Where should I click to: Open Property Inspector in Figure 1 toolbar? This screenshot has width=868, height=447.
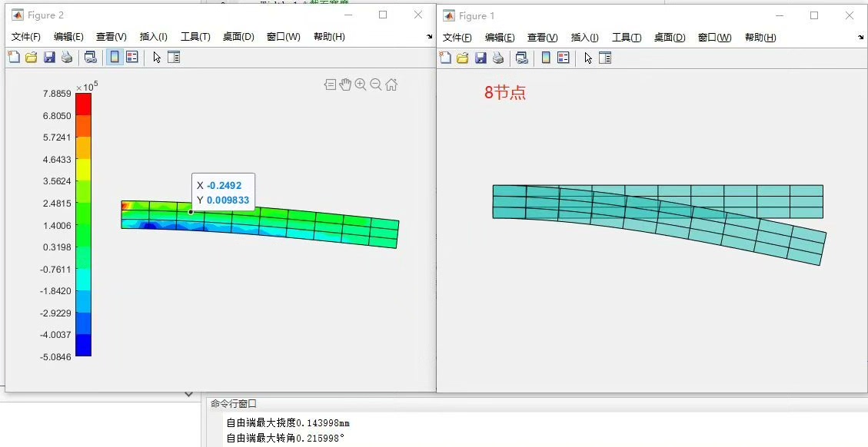click(x=605, y=58)
